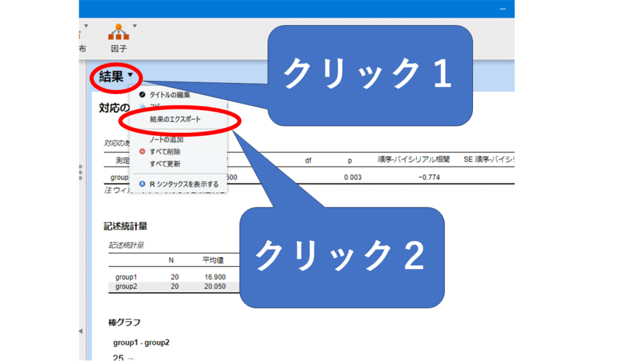Click the p-value cell showing 0.003
The width and height of the screenshot is (644, 362).
[x=352, y=177]
